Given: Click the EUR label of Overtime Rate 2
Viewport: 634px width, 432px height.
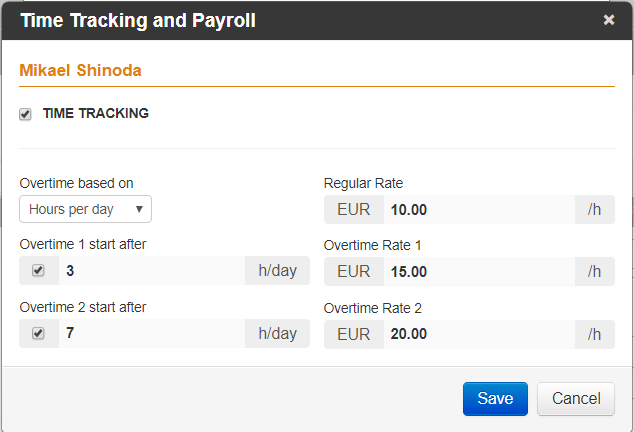Looking at the screenshot, I should coord(354,334).
